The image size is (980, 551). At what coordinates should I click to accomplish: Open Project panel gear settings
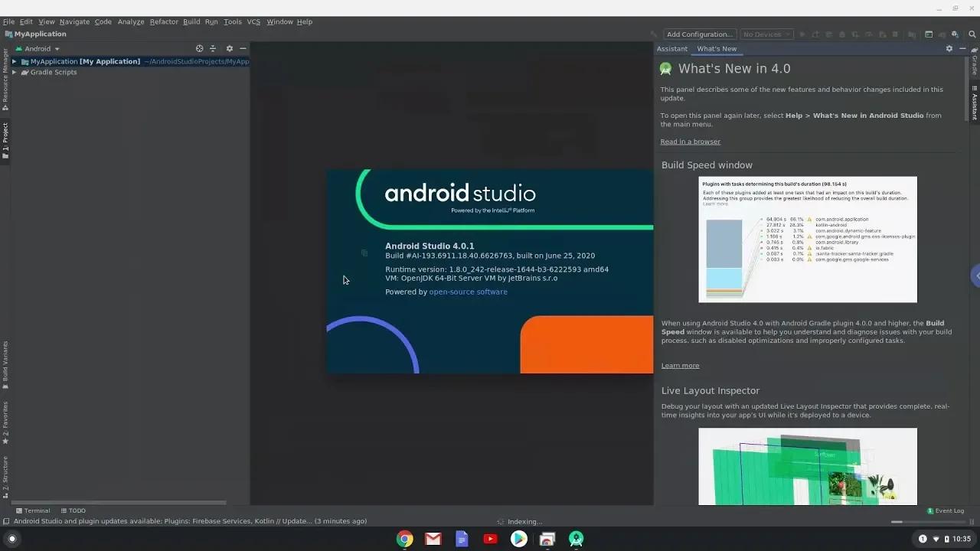click(229, 48)
